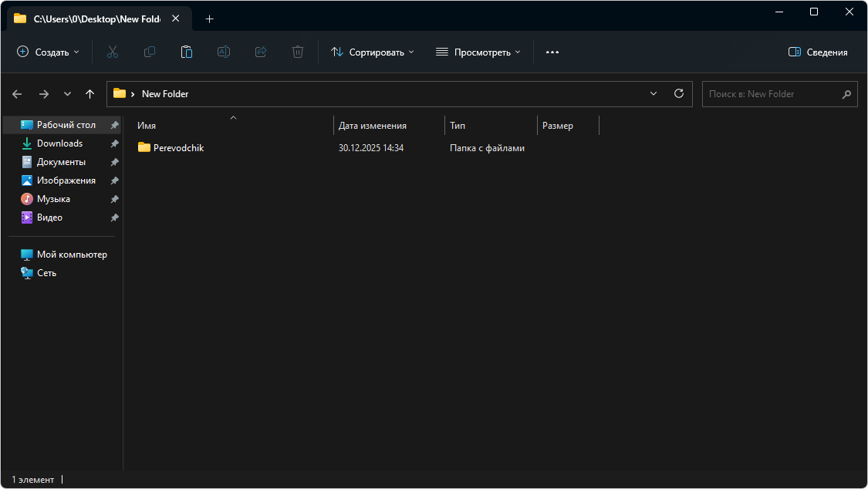Go up one folder level
The height and width of the screenshot is (489, 868).
(90, 93)
